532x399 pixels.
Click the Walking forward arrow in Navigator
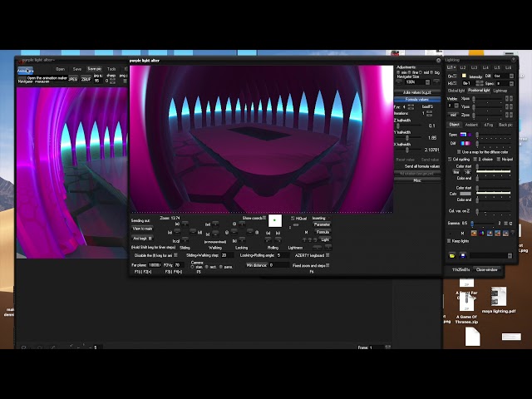tap(215, 224)
